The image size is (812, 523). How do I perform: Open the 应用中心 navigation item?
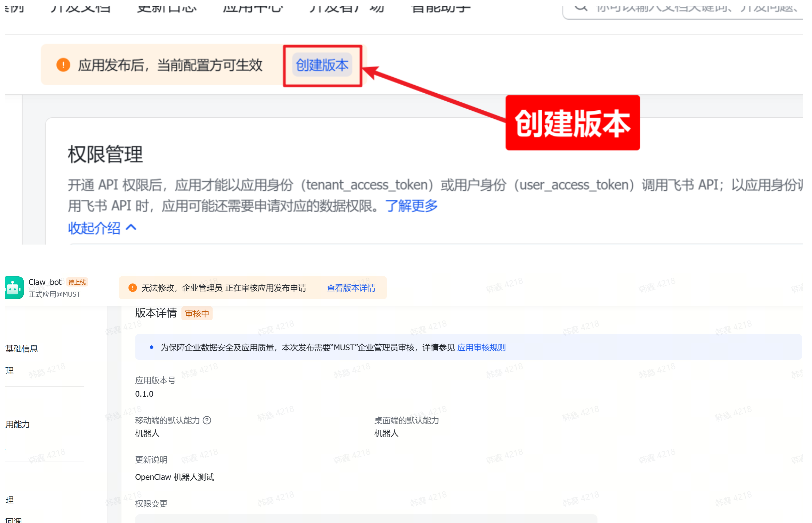point(253,7)
